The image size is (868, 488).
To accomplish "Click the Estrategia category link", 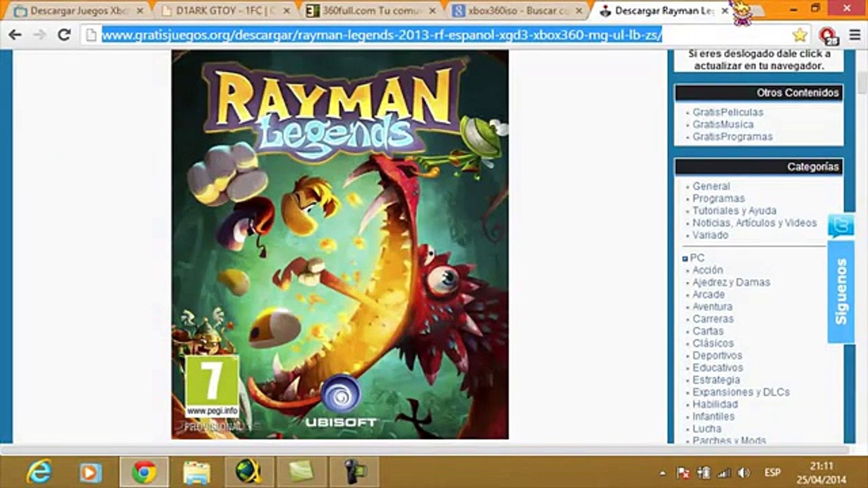I will pyautogui.click(x=716, y=380).
